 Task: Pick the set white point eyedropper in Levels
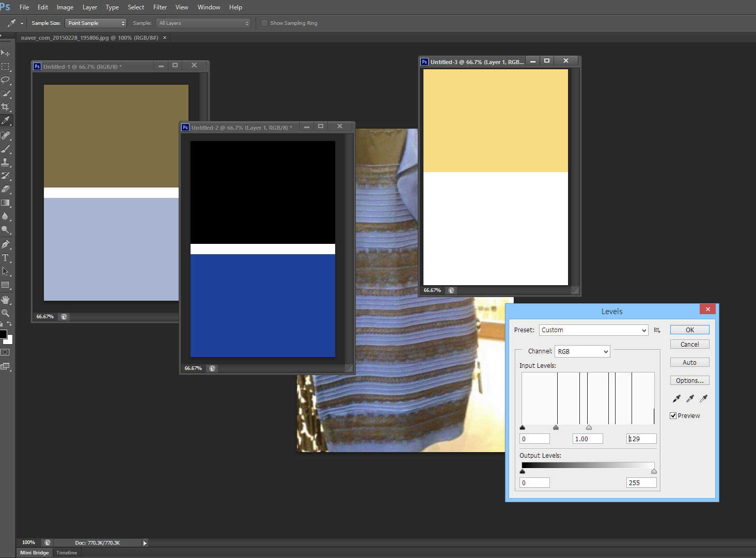703,398
